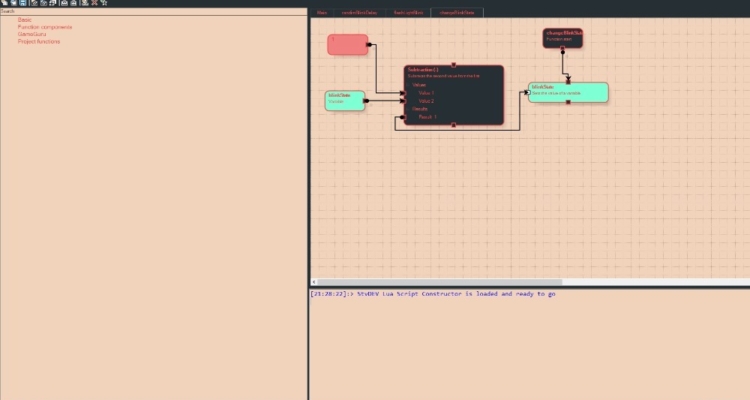Click the left scroll arrow of the canvas
This screenshot has width=750, height=400.
click(314, 282)
